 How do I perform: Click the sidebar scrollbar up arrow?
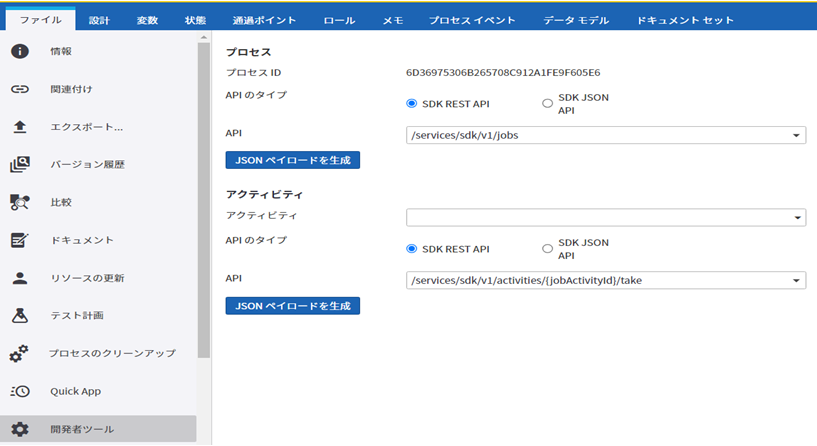tap(204, 38)
